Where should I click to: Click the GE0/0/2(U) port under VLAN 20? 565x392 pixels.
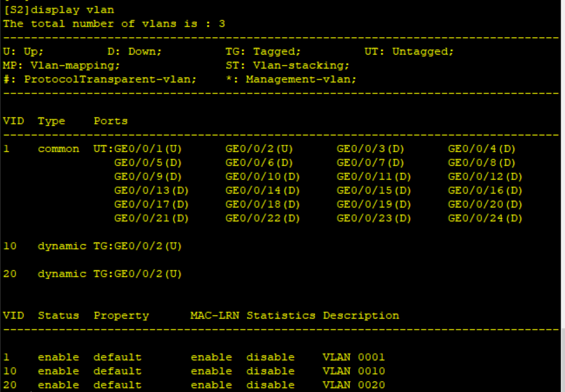point(148,274)
